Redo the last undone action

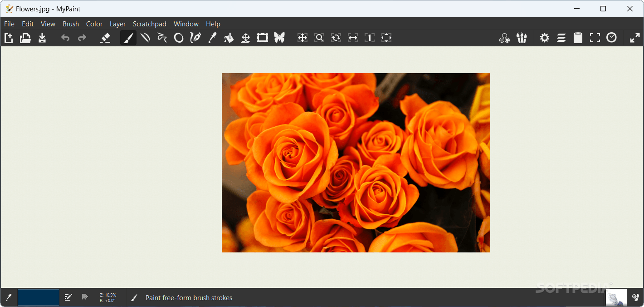82,38
